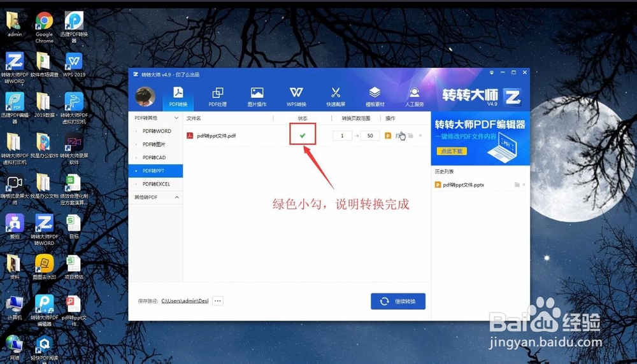Click the 转转大师PDF编辑器 ad banner

[x=480, y=138]
